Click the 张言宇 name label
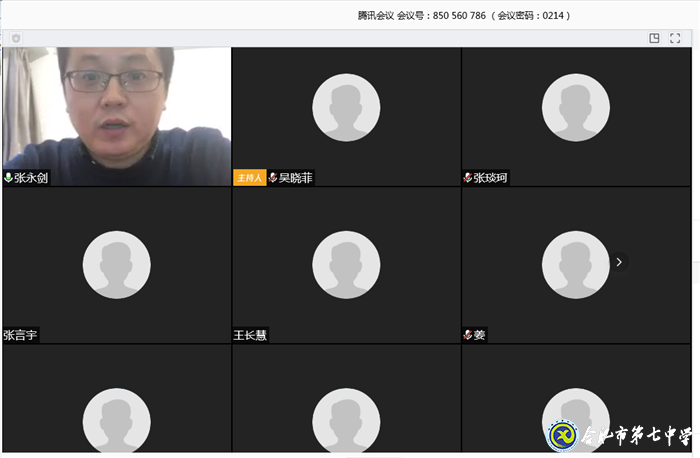This screenshot has height=458, width=700. 21,335
